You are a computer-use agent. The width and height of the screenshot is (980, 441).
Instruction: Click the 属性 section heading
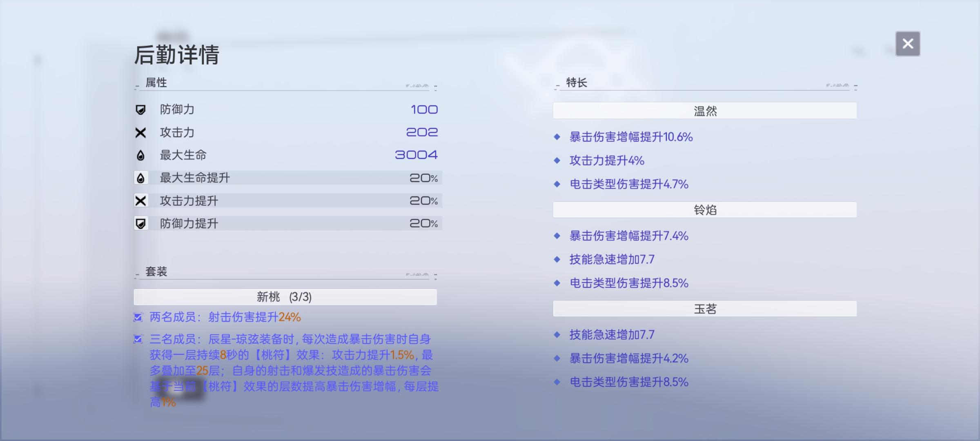click(x=156, y=83)
